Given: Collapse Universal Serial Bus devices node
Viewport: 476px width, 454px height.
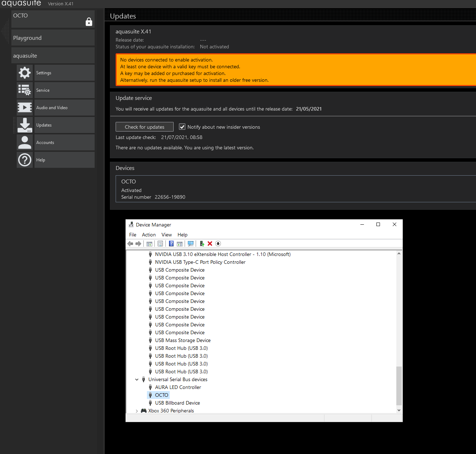Looking at the screenshot, I should click(137, 380).
